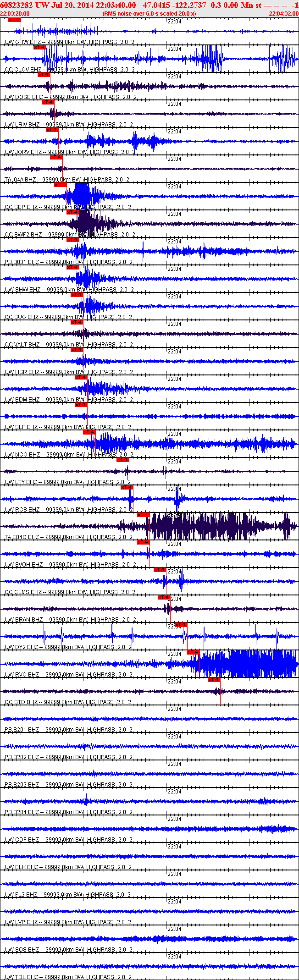Click the red pick flag on BRAN waveform

(164, 597)
